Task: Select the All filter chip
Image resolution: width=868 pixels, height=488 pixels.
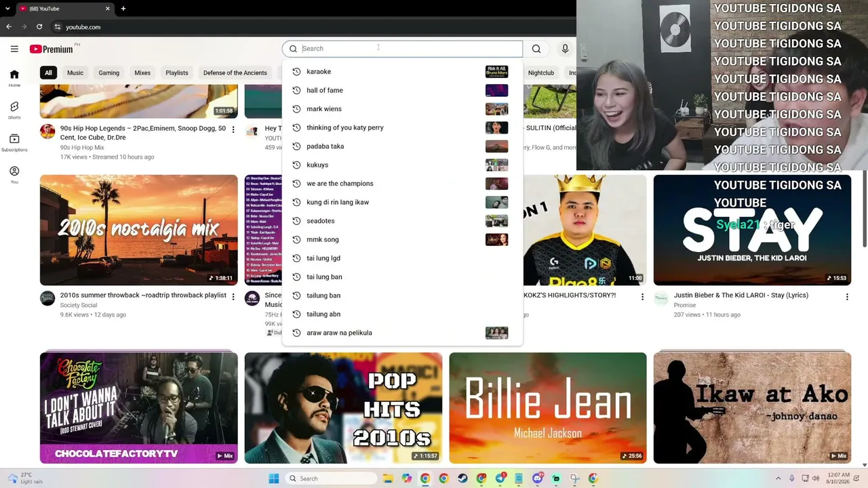Action: coord(48,73)
